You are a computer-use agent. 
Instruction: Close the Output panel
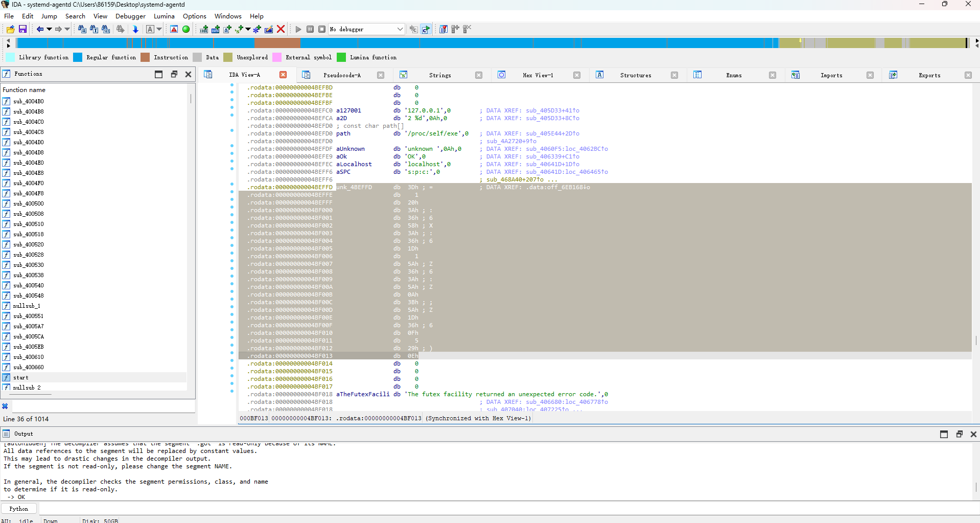[x=973, y=434]
